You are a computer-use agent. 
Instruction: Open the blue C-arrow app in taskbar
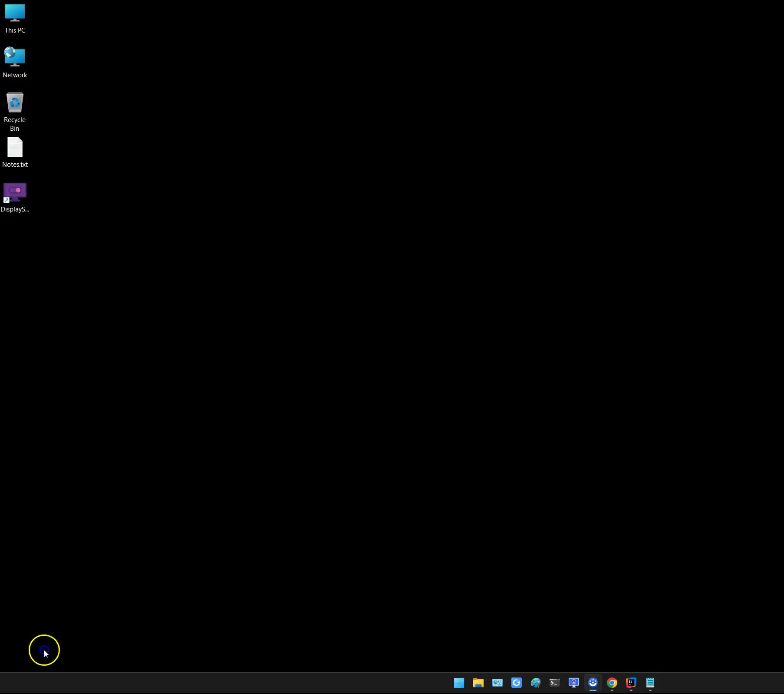click(x=516, y=683)
